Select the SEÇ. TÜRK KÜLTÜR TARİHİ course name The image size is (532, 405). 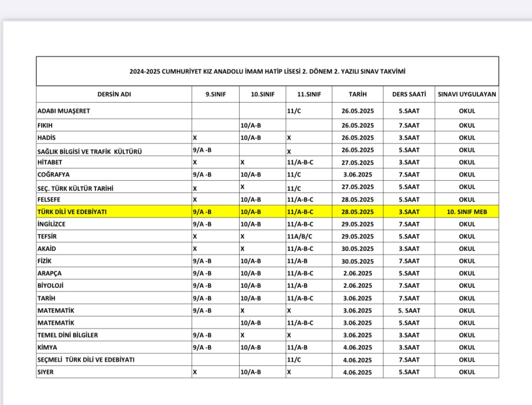tap(75, 188)
